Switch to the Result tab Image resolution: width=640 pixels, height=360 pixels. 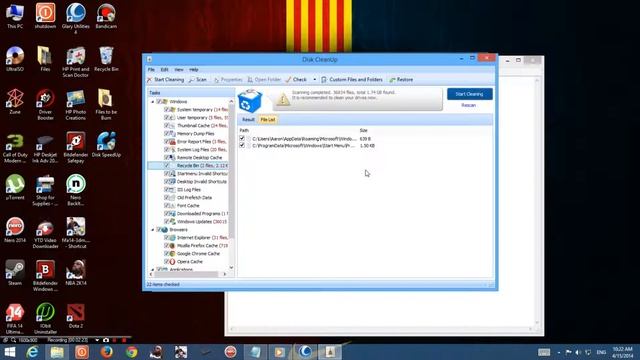(248, 120)
